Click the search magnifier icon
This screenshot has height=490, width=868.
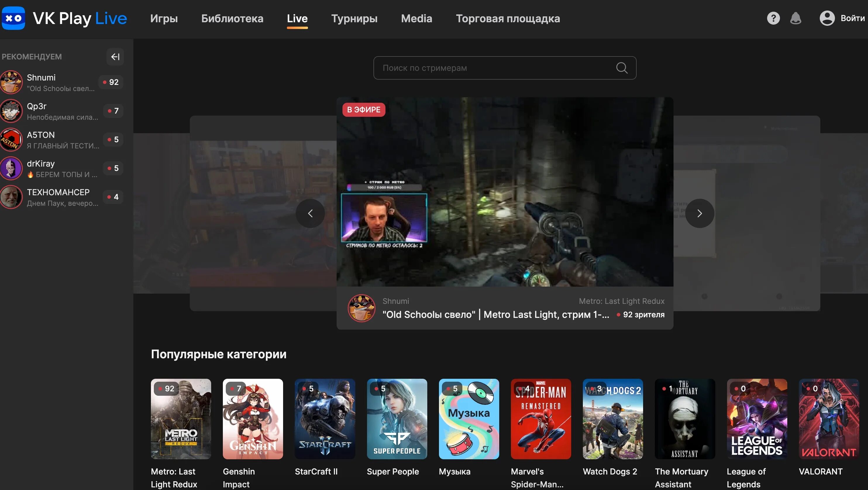622,68
